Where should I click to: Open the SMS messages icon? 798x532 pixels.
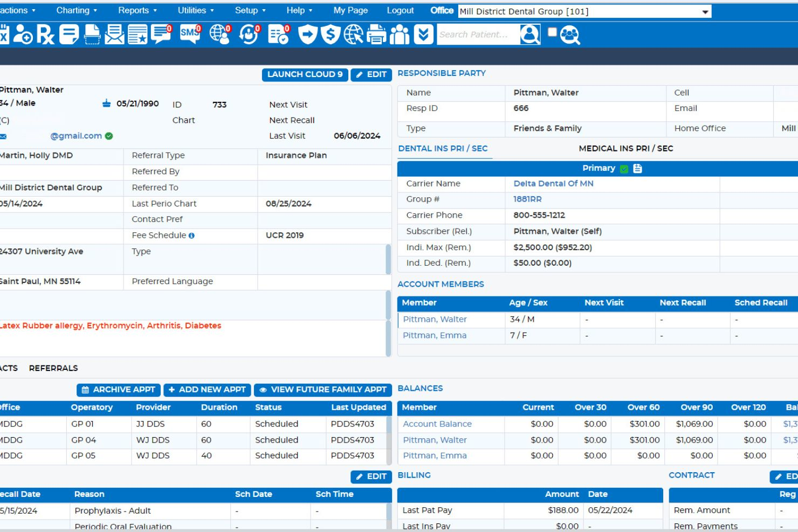tap(190, 34)
